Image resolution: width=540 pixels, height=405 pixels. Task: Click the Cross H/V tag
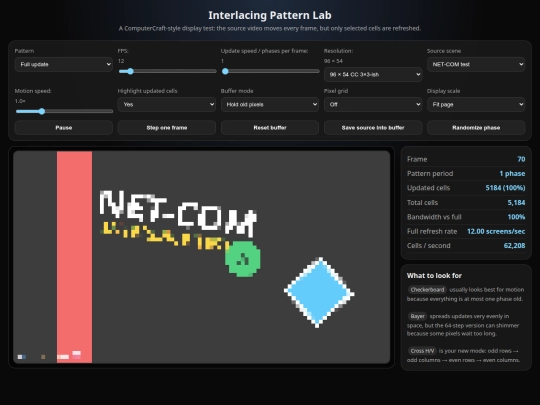click(422, 351)
